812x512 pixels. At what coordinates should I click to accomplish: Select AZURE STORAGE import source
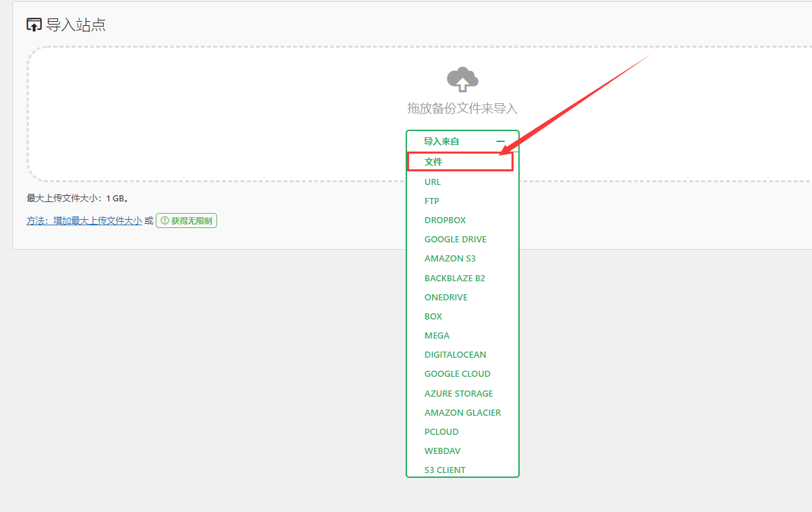pyautogui.click(x=458, y=393)
